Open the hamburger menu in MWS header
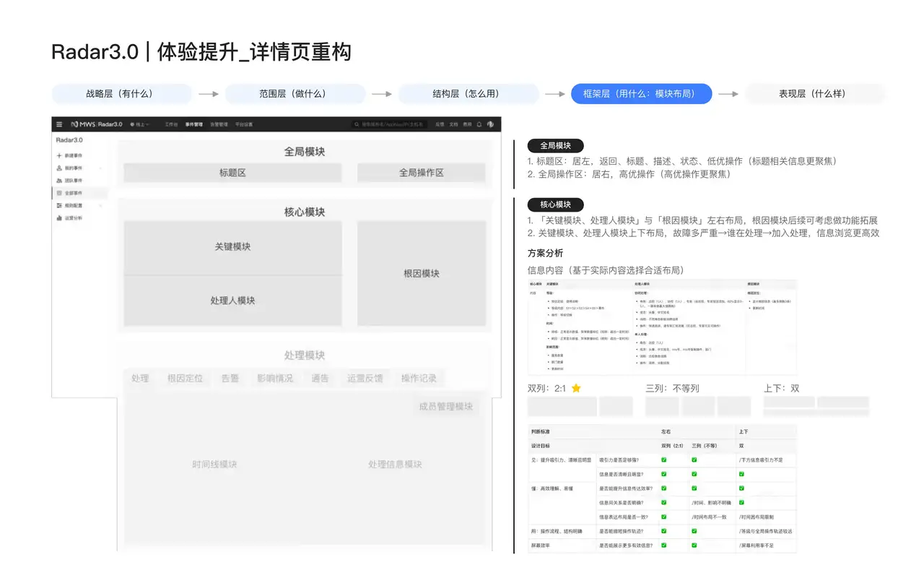This screenshot has height=578, width=924. pos(59,124)
